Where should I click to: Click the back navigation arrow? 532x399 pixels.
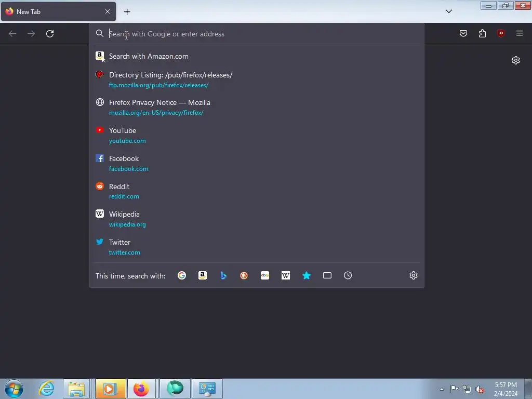click(12, 34)
